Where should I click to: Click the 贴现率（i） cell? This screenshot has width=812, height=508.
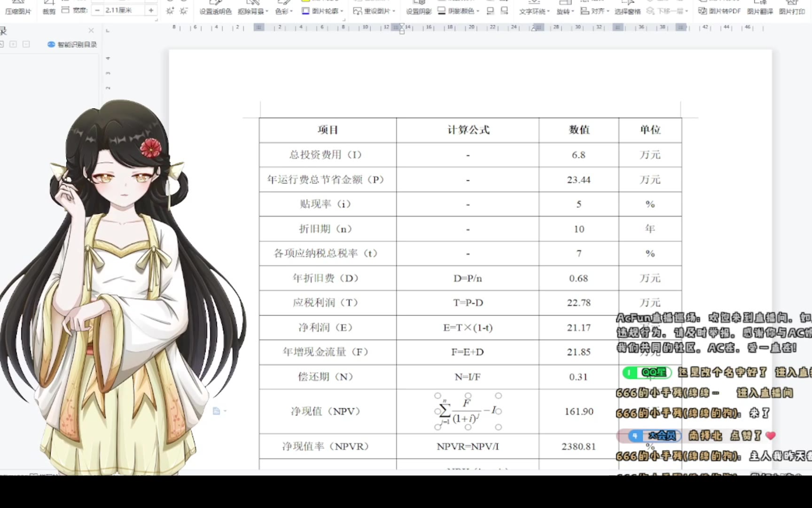328,204
